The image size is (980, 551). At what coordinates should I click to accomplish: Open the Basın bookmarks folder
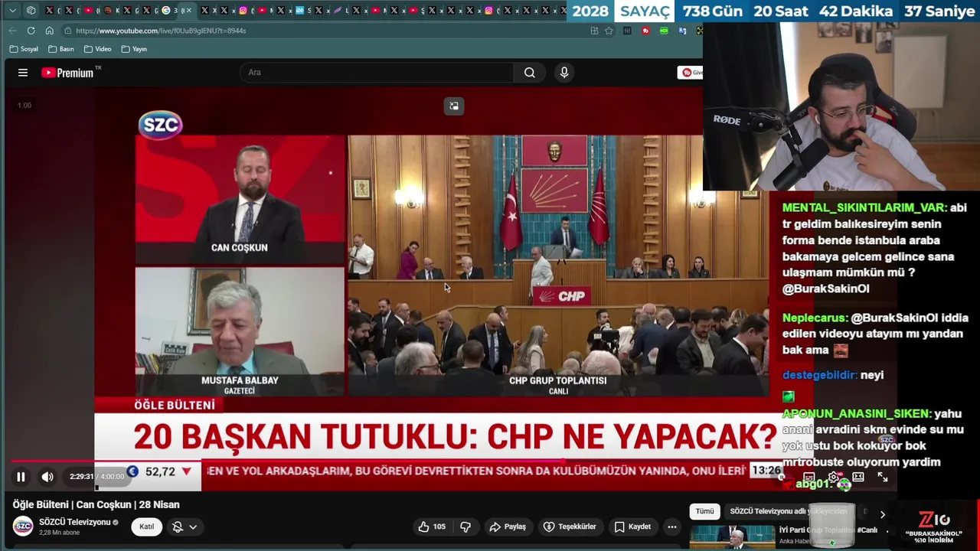pyautogui.click(x=61, y=49)
